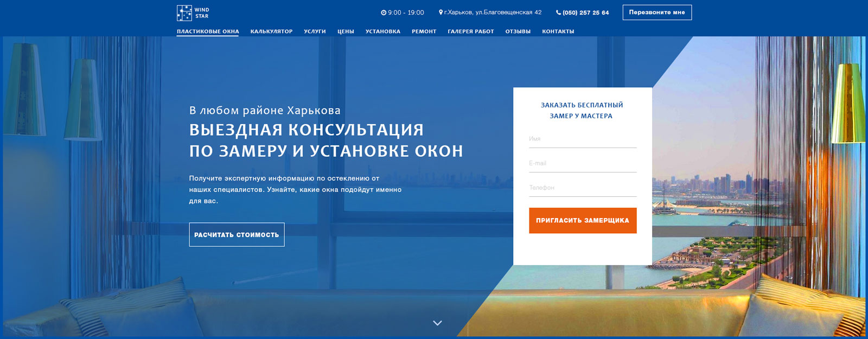The height and width of the screenshot is (339, 868).
Task: Click the form title Заказать бесплатный замер у мастера
Action: click(582, 111)
